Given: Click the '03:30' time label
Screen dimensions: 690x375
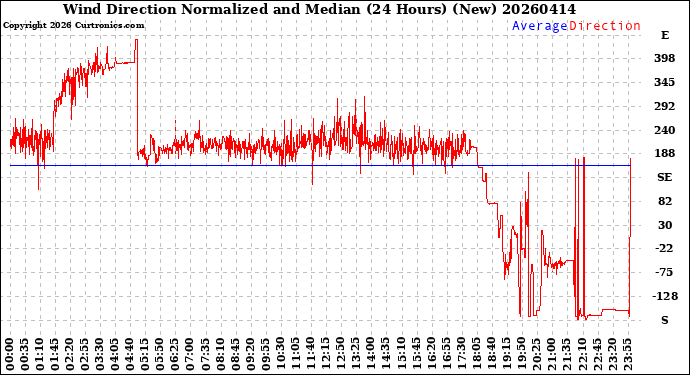Looking at the screenshot, I should pyautogui.click(x=100, y=355).
